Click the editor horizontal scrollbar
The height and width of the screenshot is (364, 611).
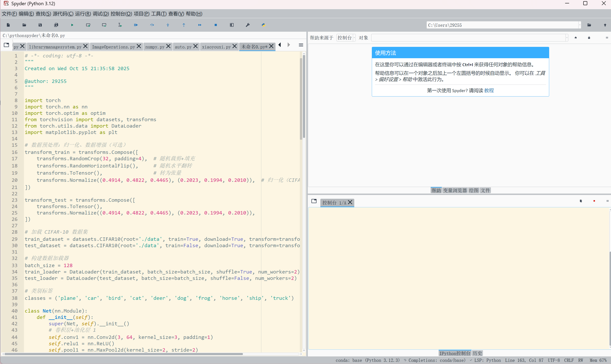tap(123, 354)
